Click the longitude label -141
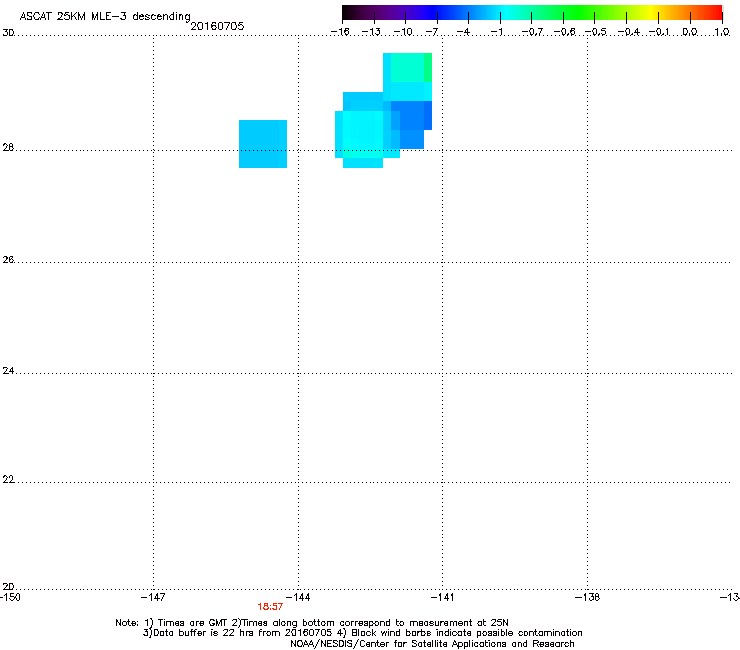740x650 pixels. (x=442, y=597)
